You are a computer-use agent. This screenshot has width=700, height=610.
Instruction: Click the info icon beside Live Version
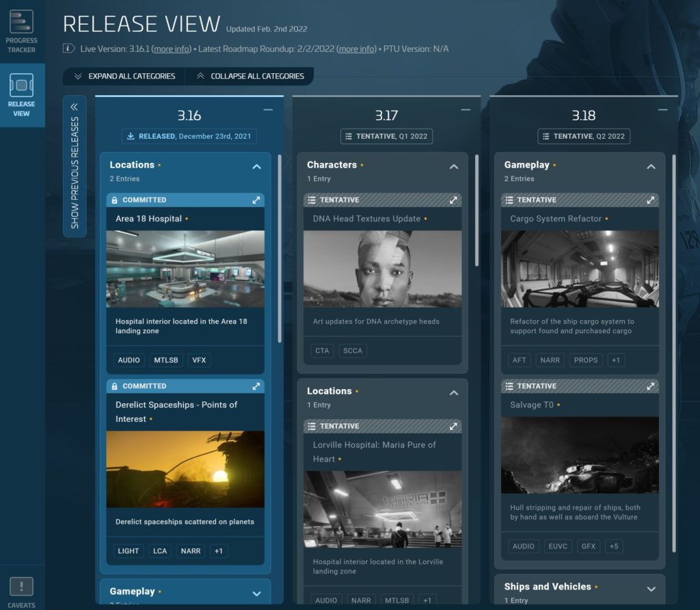pyautogui.click(x=67, y=48)
